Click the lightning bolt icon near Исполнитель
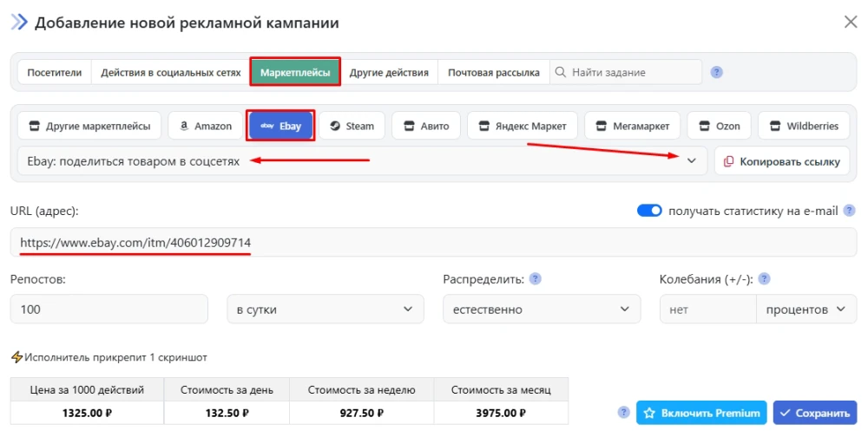 pyautogui.click(x=17, y=357)
